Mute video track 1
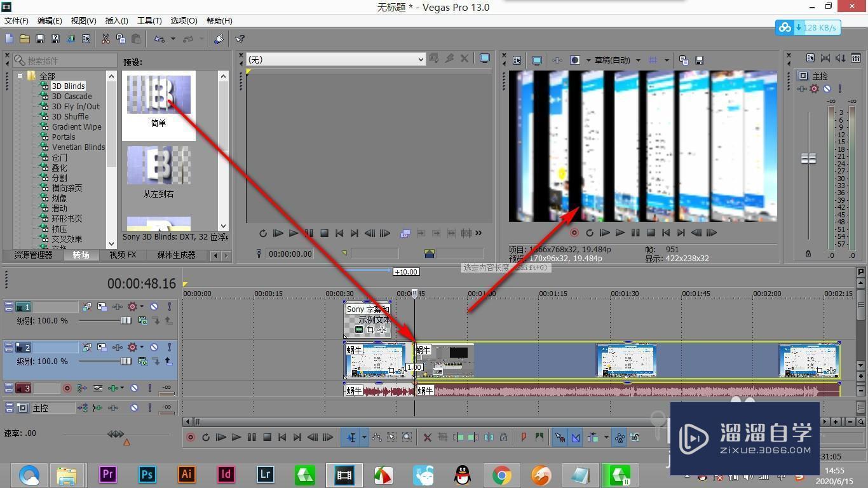The height and width of the screenshot is (488, 868). 154,307
